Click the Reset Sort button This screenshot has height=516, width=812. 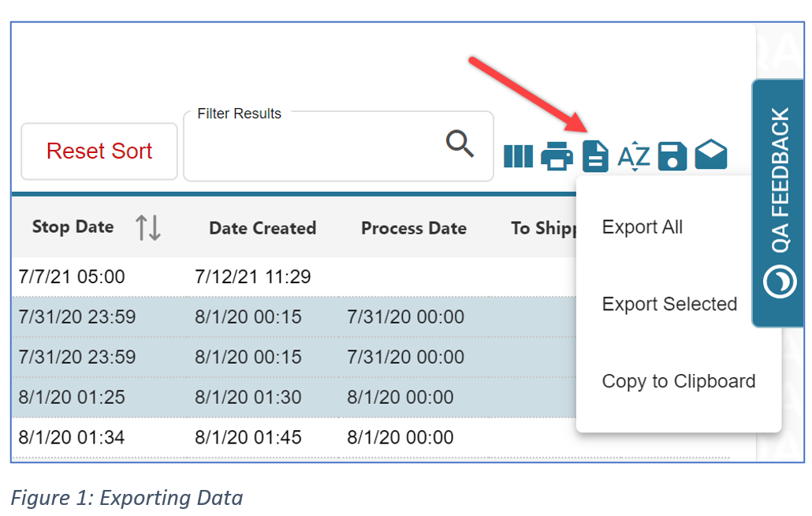[99, 151]
